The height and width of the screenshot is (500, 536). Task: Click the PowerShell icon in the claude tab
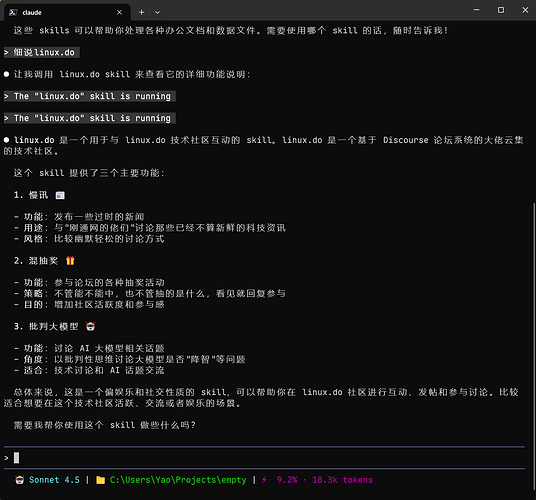click(13, 13)
